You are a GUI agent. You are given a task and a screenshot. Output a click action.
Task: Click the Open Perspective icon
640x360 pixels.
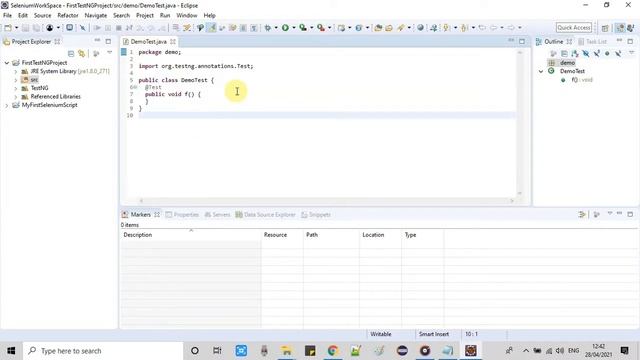pos(605,28)
